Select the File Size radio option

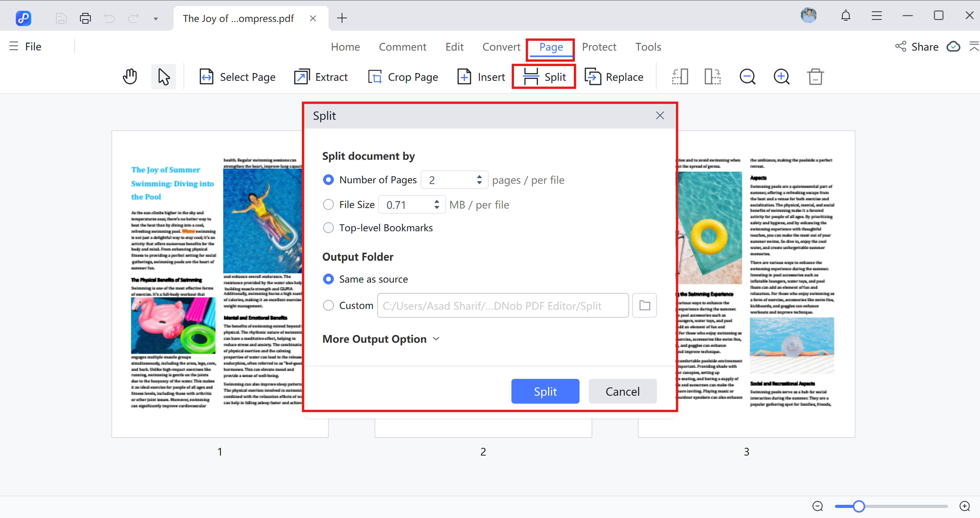coord(328,205)
